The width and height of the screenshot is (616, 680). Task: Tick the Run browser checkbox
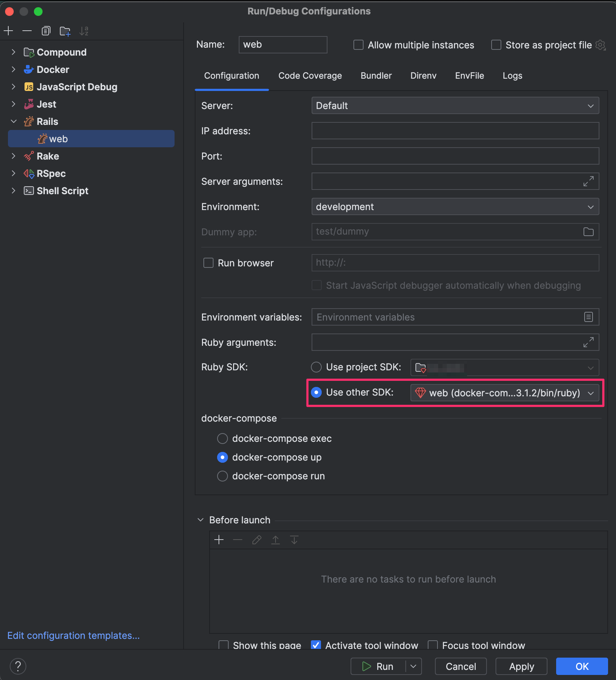tap(208, 263)
